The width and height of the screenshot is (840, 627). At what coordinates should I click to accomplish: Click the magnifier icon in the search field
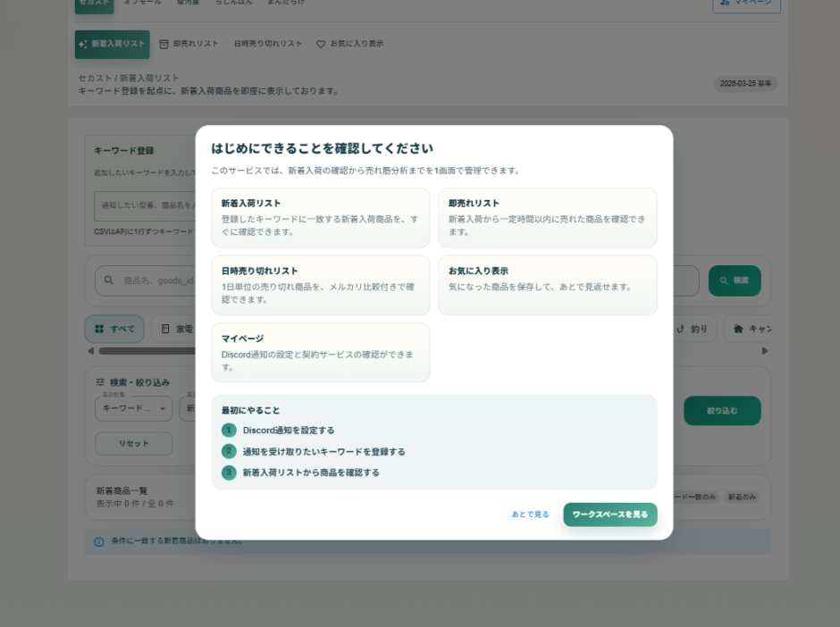[109, 280]
